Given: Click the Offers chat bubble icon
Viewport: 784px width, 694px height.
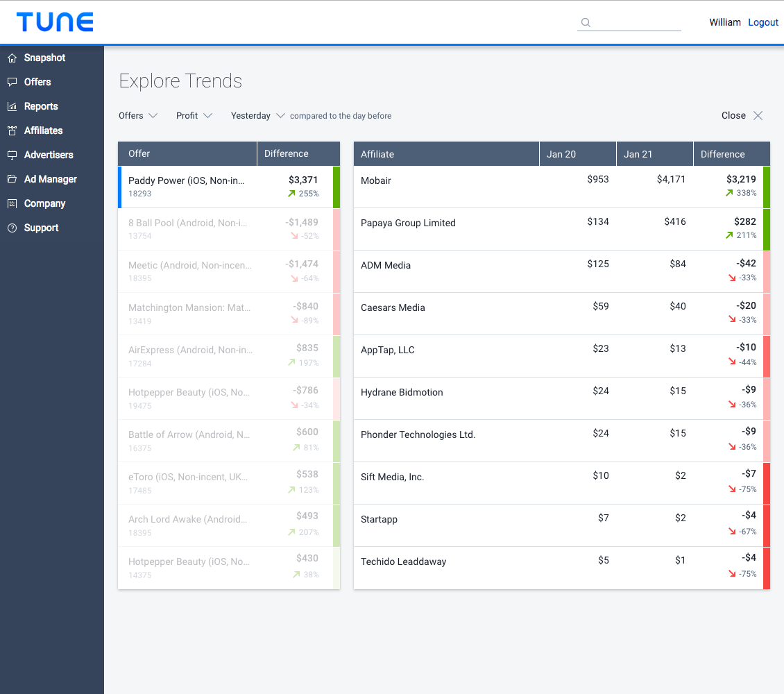Looking at the screenshot, I should pyautogui.click(x=12, y=82).
